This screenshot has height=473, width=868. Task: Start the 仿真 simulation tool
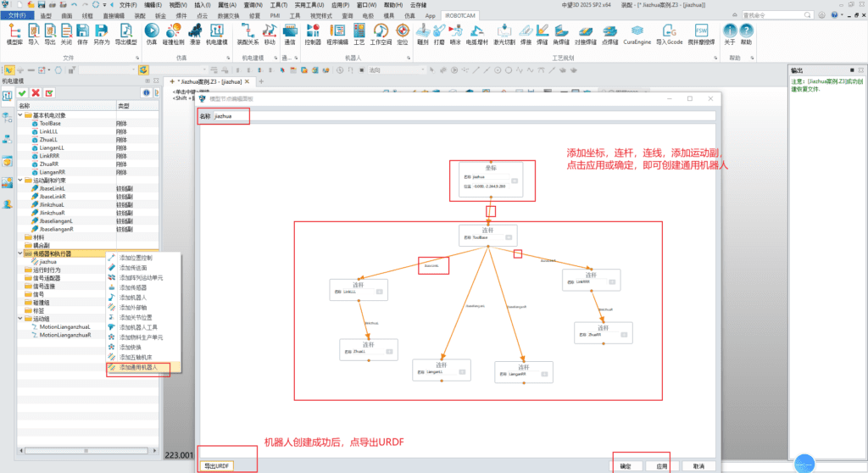click(x=151, y=32)
